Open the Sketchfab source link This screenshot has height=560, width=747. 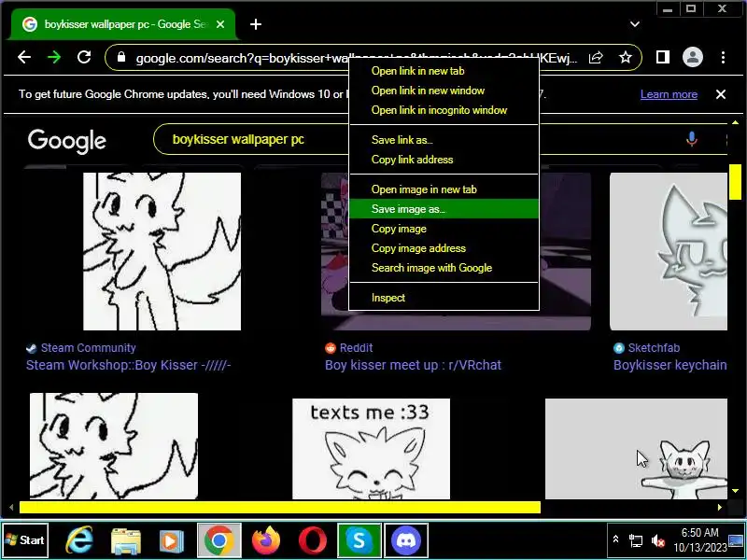pyautogui.click(x=654, y=348)
